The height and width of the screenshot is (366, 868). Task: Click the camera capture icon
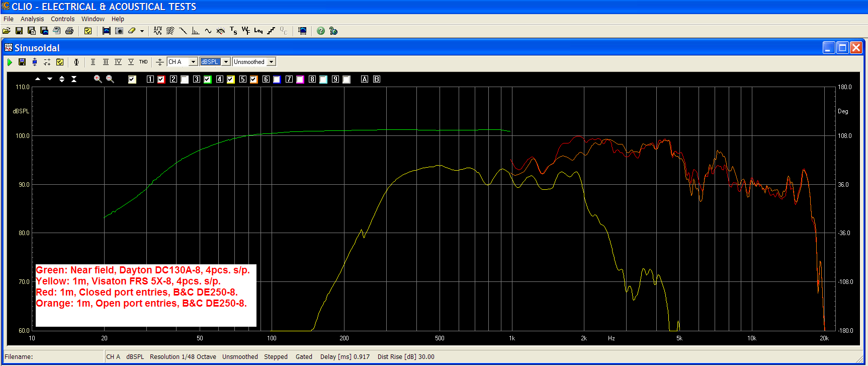pyautogui.click(x=119, y=31)
